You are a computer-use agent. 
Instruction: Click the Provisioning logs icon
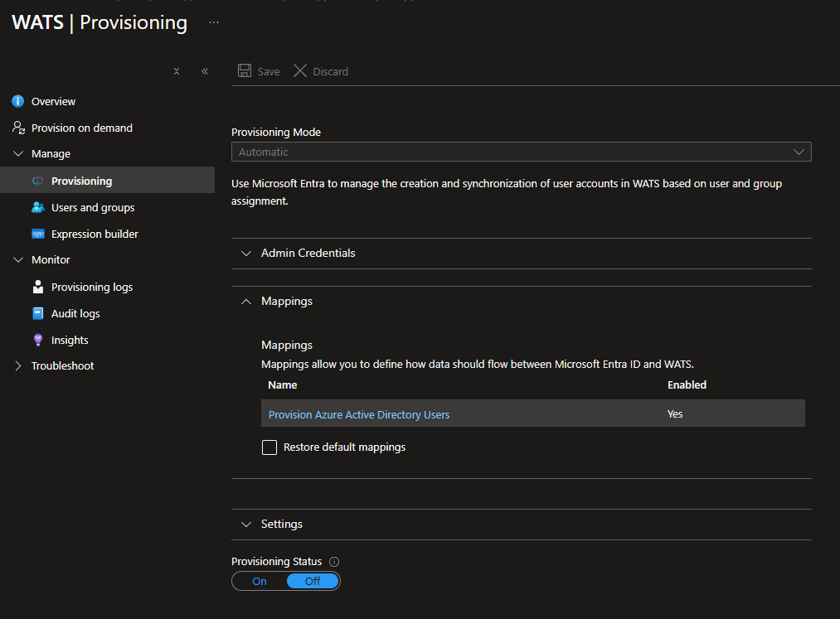click(38, 287)
